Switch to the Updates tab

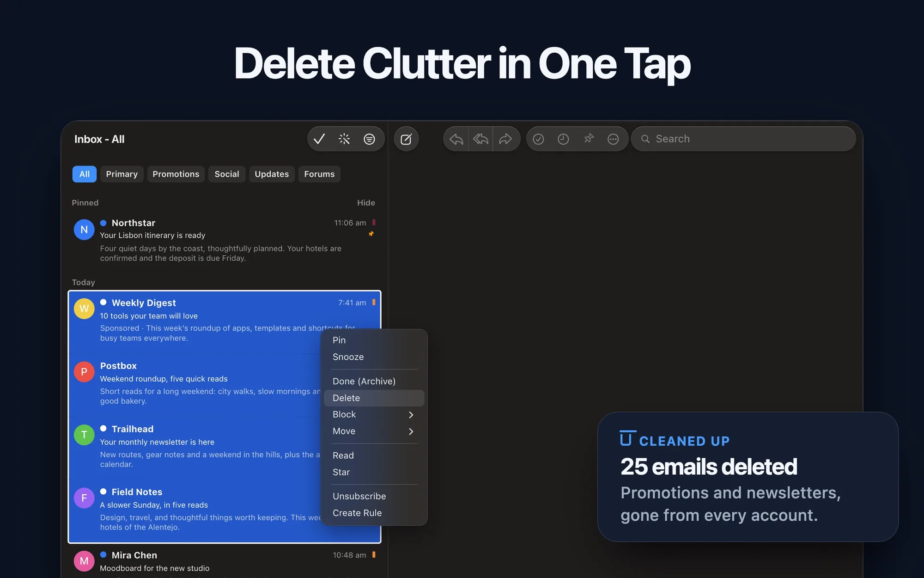click(272, 174)
